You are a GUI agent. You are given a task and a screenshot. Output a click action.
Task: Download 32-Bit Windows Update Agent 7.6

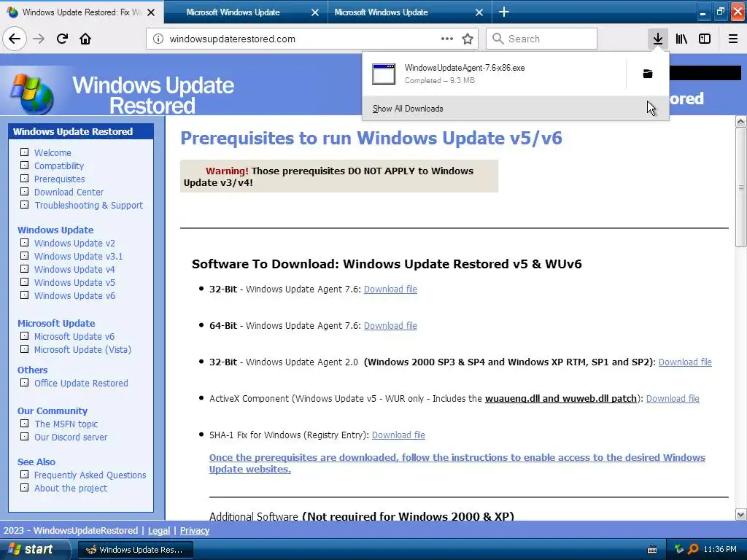click(391, 289)
